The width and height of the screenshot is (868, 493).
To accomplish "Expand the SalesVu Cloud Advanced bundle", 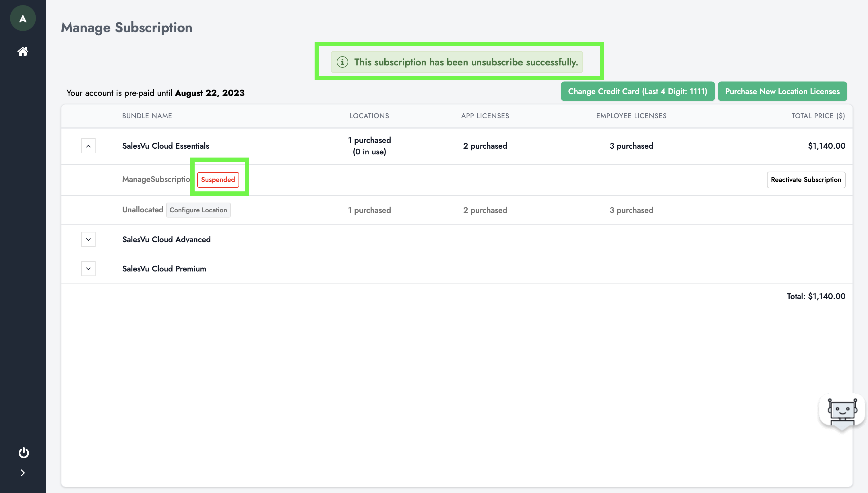I will pyautogui.click(x=88, y=239).
